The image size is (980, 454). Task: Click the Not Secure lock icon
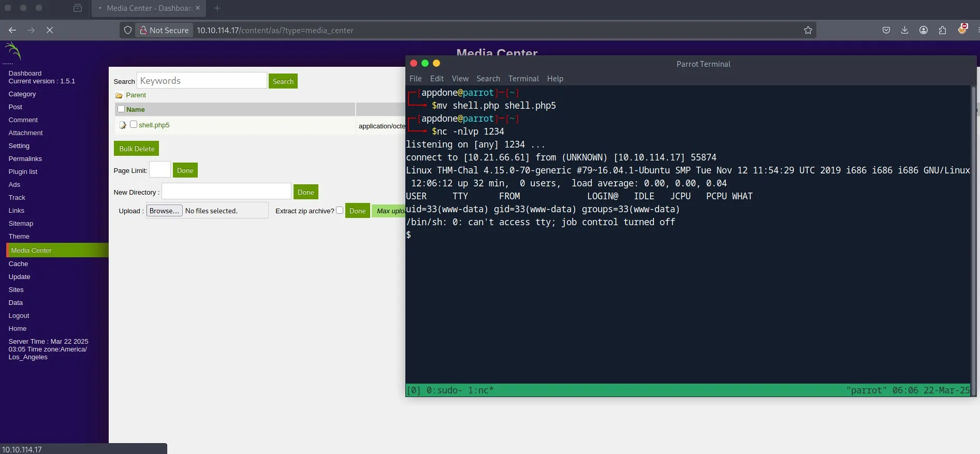[x=143, y=30]
